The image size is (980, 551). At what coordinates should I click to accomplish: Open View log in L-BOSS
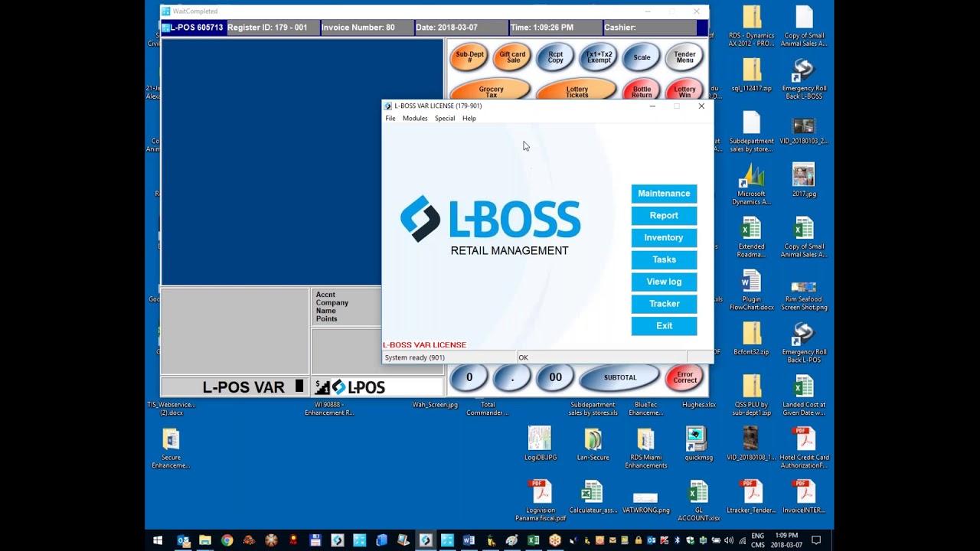(x=664, y=282)
